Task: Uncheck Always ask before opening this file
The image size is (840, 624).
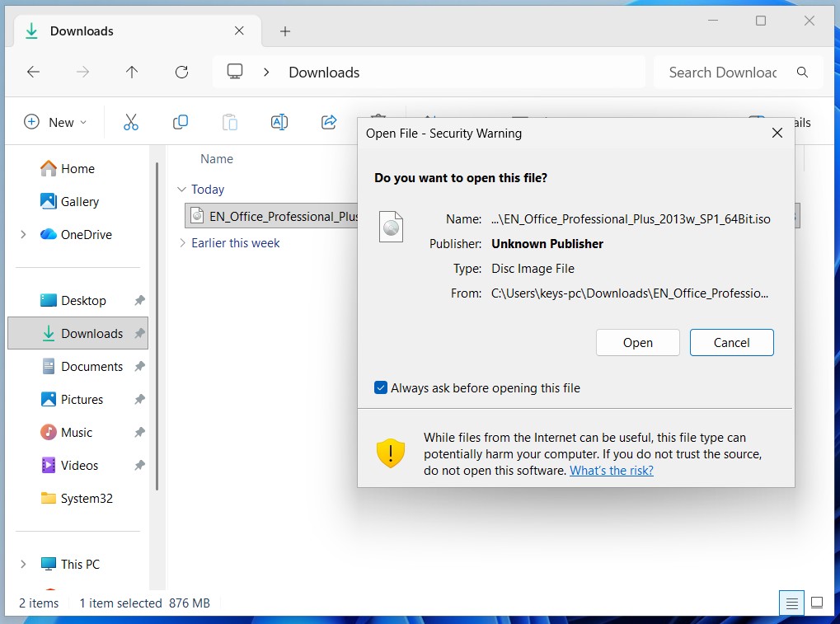Action: (380, 387)
